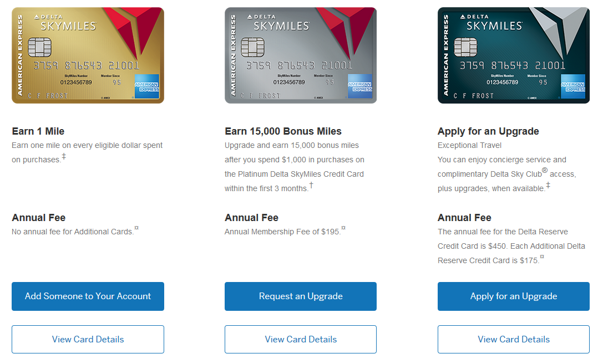Click the Request an Upgrade button

coord(301,296)
